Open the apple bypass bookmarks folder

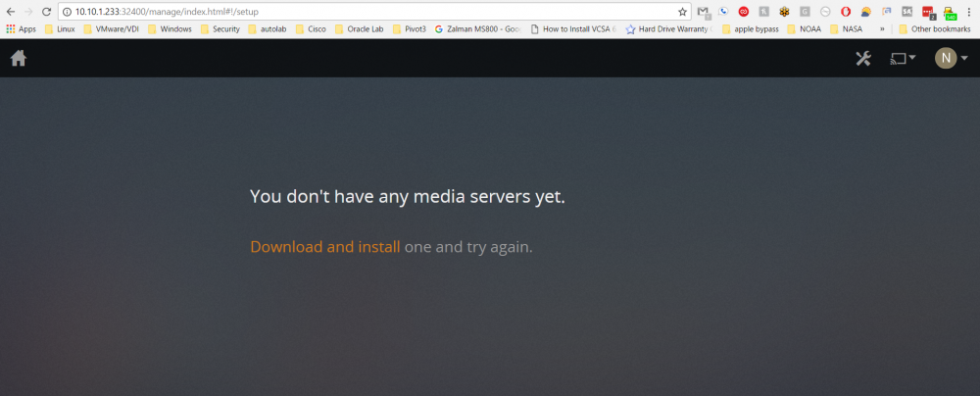[x=751, y=28]
